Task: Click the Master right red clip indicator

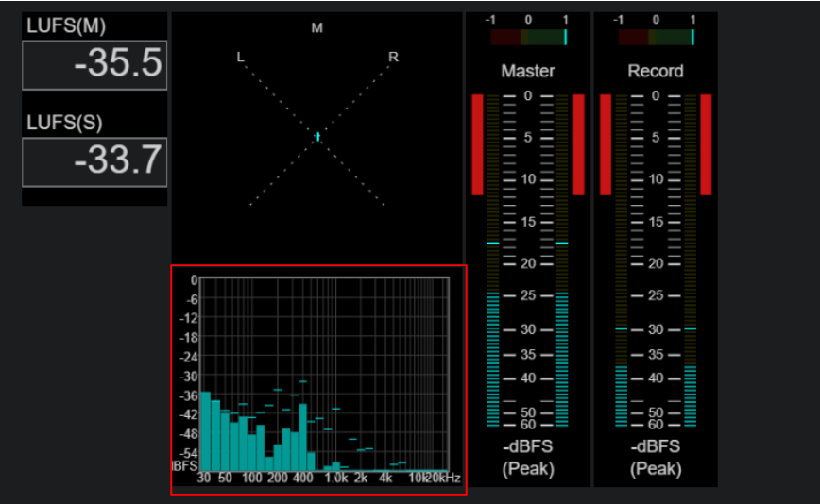Action: (579, 144)
